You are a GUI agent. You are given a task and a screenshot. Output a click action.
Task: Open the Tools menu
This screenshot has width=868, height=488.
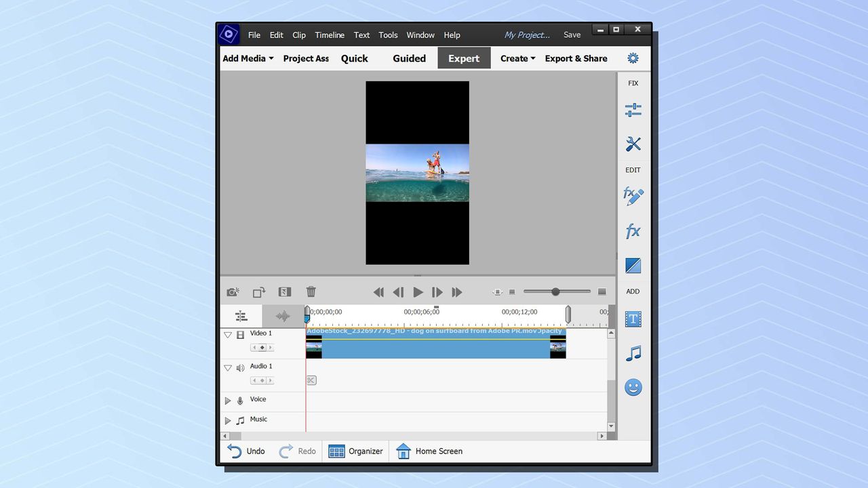tap(389, 35)
